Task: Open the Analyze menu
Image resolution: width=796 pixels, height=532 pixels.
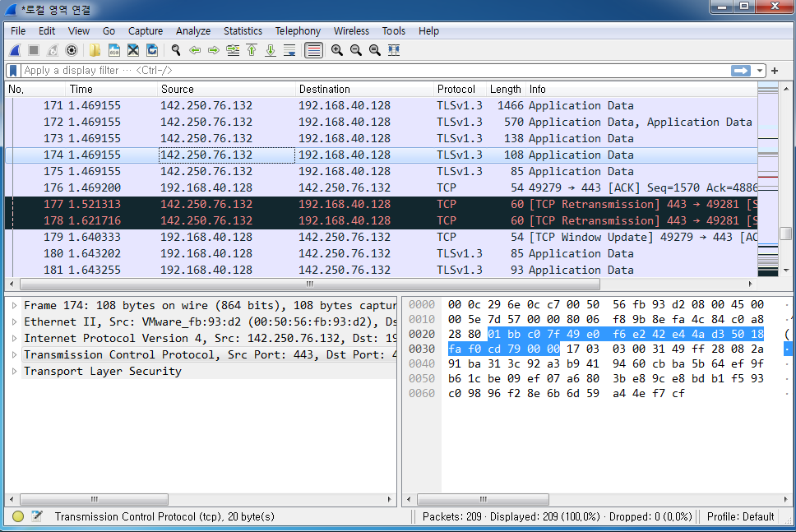Action: [193, 31]
